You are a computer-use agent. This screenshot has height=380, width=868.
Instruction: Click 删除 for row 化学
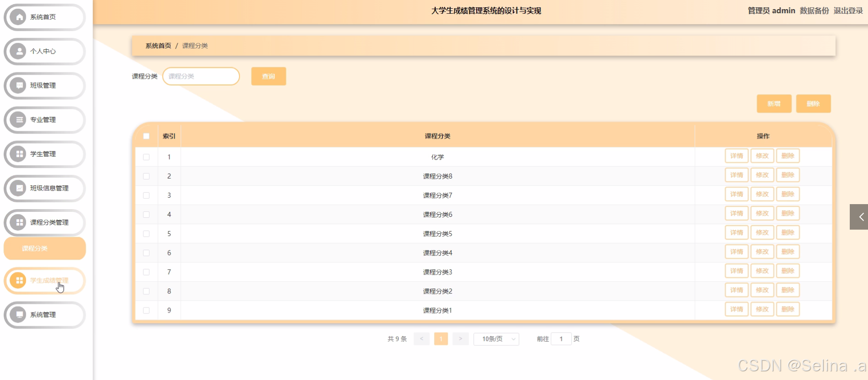click(x=788, y=156)
